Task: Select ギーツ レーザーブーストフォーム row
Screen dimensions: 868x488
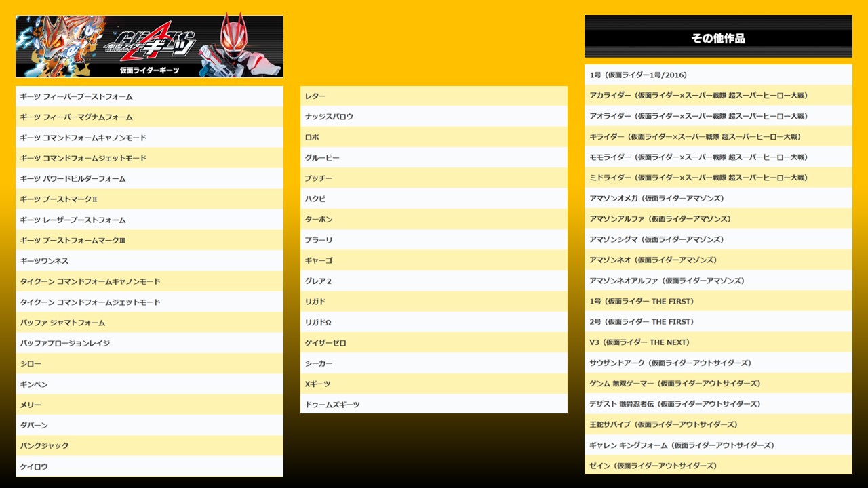Action: [149, 220]
